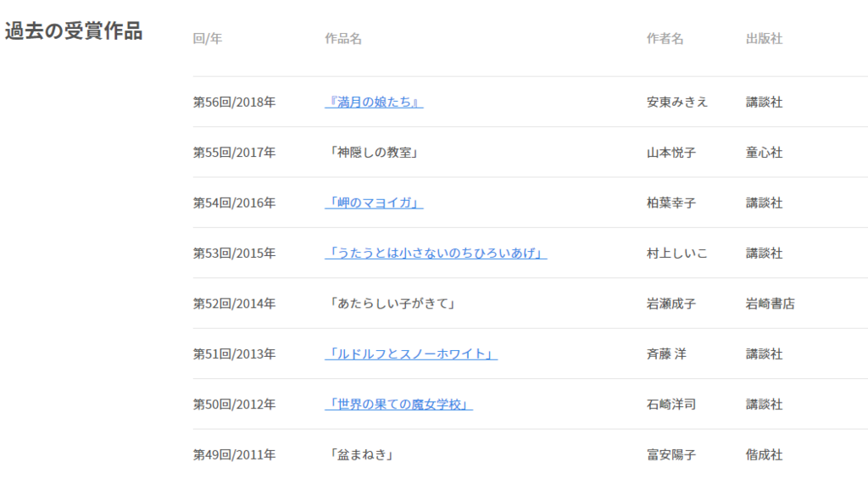This screenshot has width=868, height=479.
Task: Select the 第50回/2012年 cell
Action: [234, 404]
